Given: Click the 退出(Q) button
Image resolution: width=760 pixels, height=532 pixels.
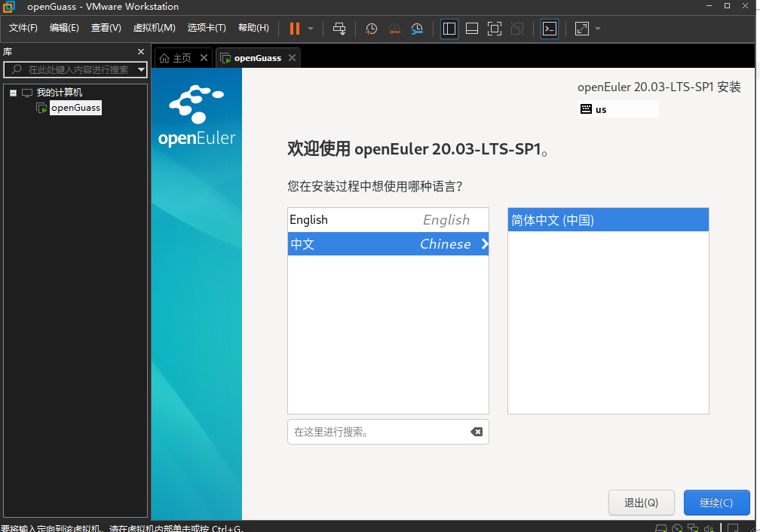Looking at the screenshot, I should [641, 503].
